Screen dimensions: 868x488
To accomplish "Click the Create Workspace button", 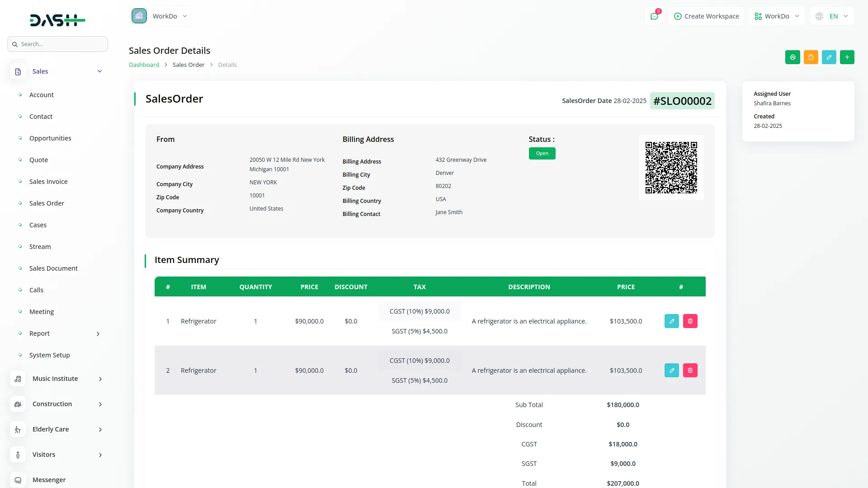I will [706, 16].
